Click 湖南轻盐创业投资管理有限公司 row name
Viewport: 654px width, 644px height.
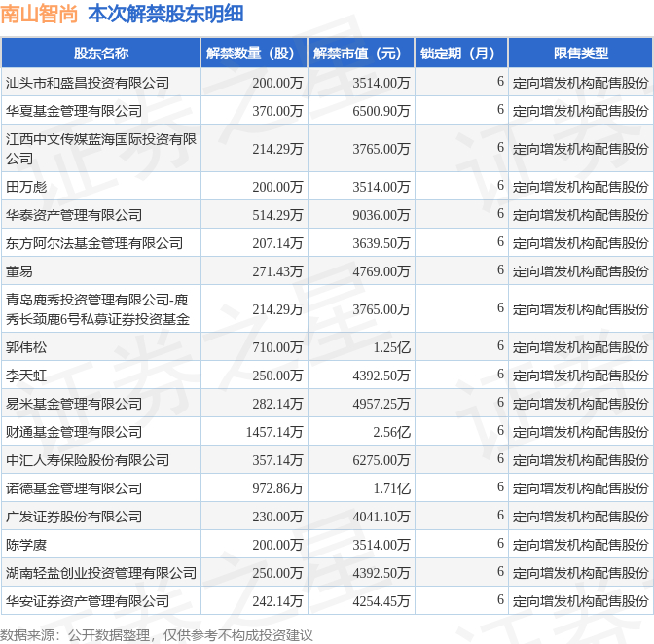[101, 573]
